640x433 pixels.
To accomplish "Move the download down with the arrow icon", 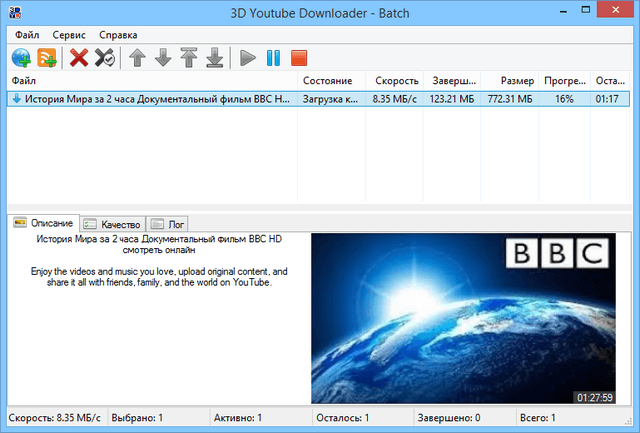I will [x=163, y=58].
